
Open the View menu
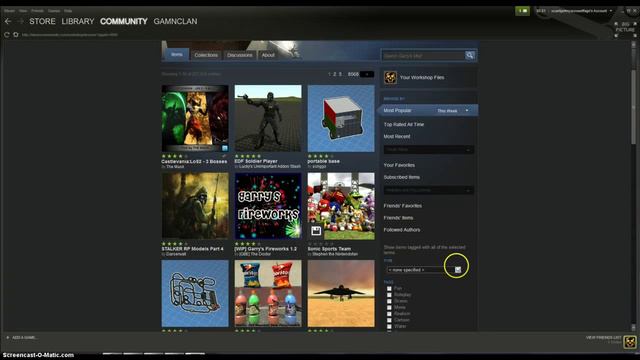coord(23,11)
